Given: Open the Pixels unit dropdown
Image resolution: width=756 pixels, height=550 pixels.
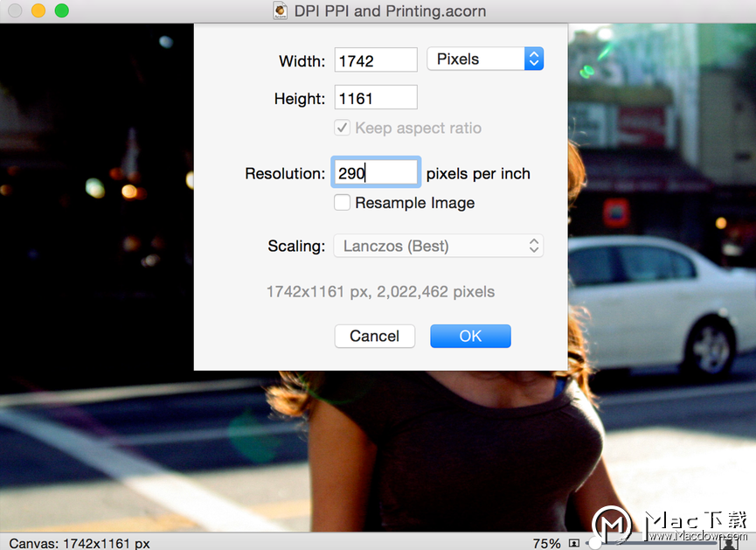Looking at the screenshot, I should click(x=485, y=59).
